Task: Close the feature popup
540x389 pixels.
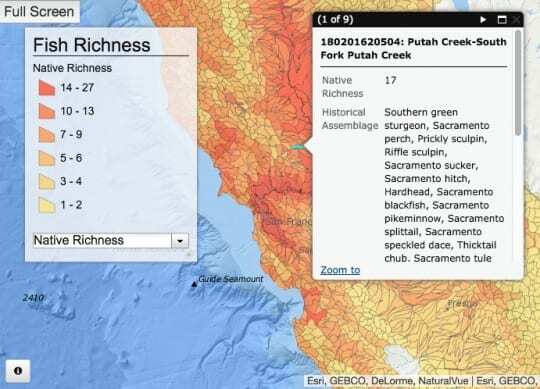Action: [x=516, y=20]
